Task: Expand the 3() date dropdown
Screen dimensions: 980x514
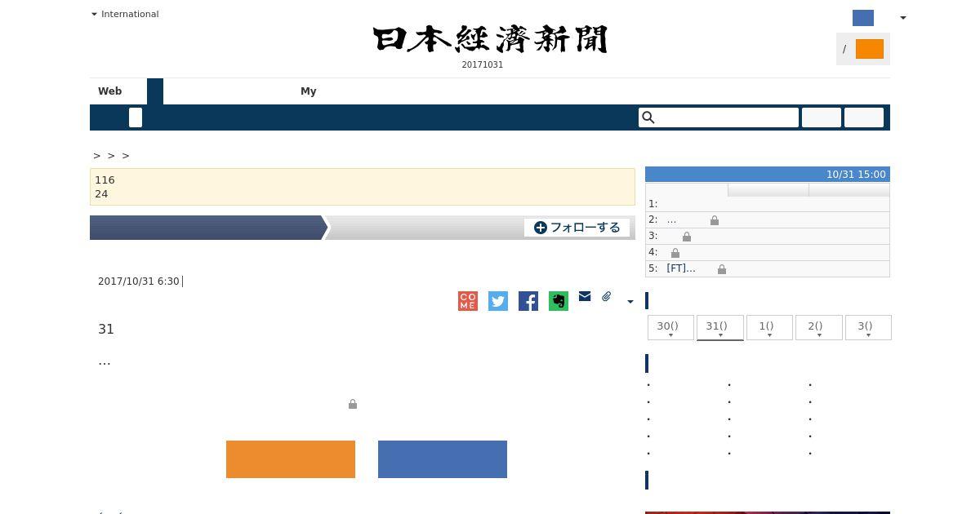Action: point(868,327)
